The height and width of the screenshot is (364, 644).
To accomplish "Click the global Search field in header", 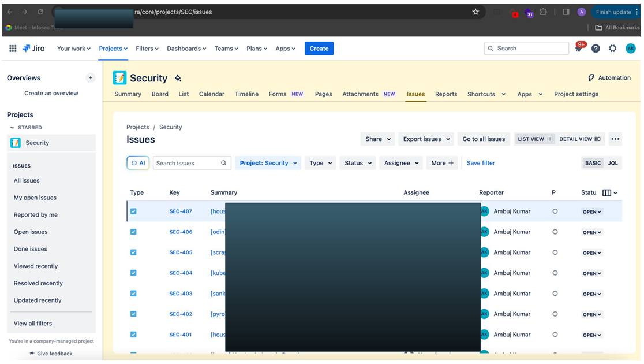I will pyautogui.click(x=526, y=49).
